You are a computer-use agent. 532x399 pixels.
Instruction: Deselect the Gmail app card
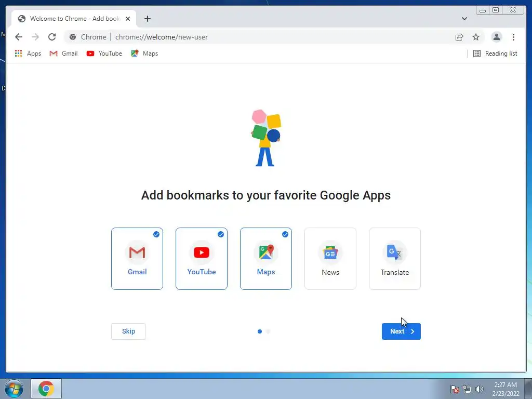tap(137, 259)
